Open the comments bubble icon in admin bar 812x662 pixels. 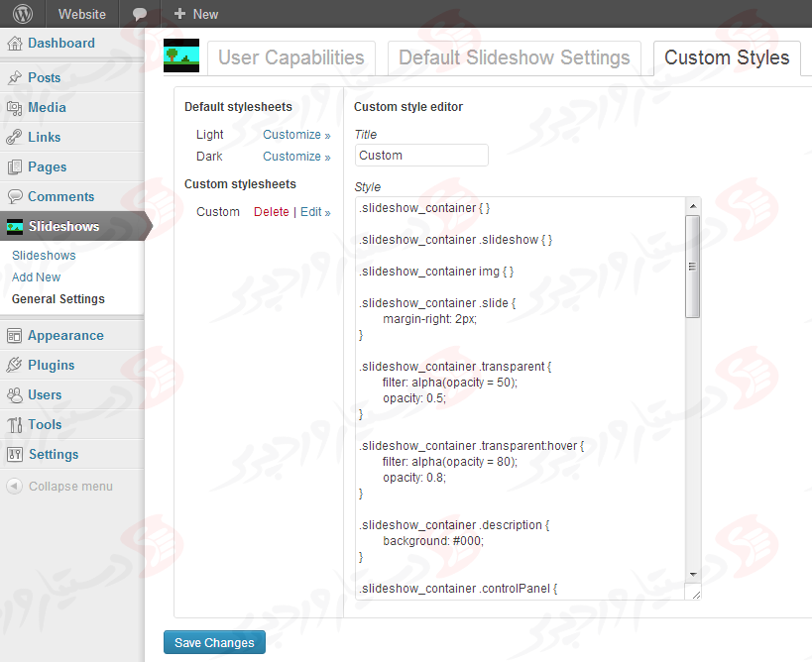[140, 14]
